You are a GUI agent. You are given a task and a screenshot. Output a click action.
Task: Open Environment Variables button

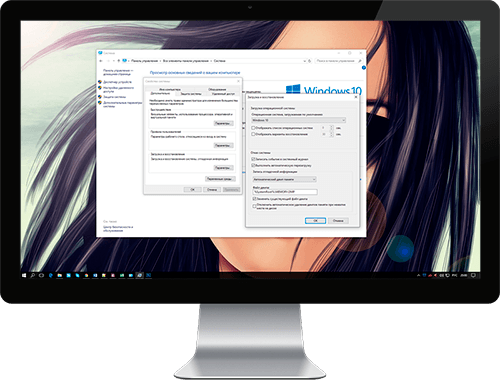click(220, 179)
